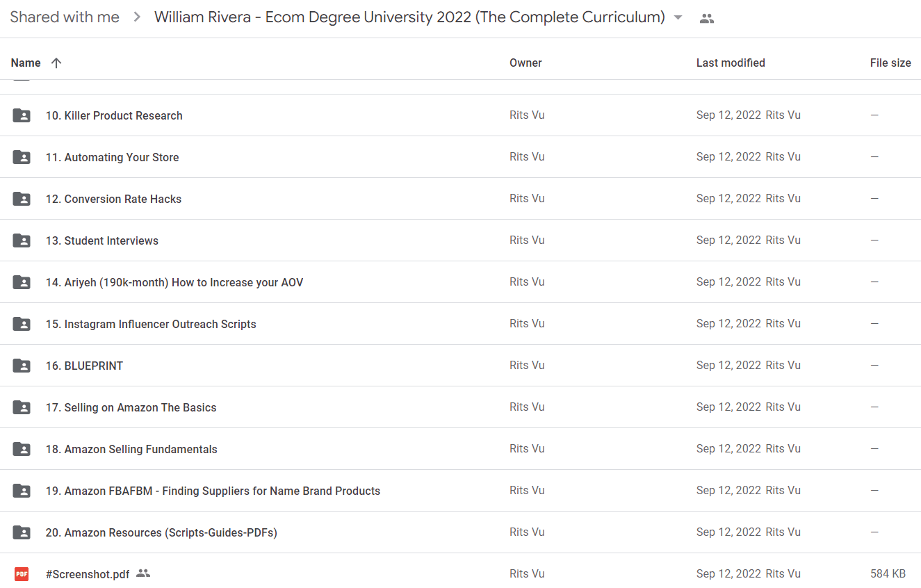Click owner Rits Vu in Automating Your Store row
Screen dimensions: 921x588
[x=527, y=156]
